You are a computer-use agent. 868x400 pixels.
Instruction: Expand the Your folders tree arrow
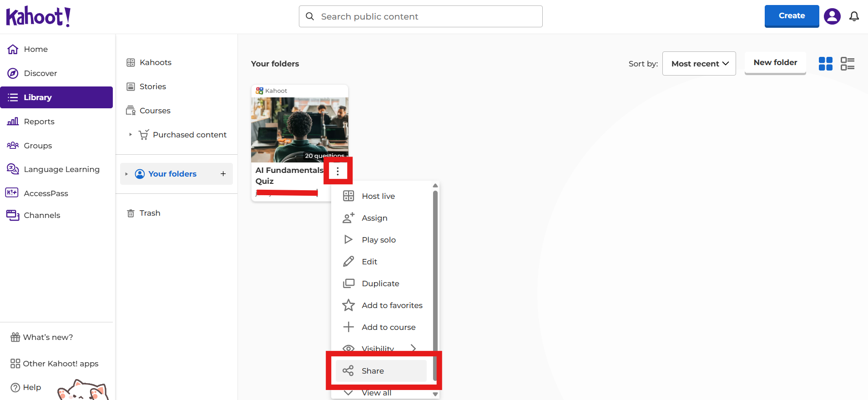(126, 174)
